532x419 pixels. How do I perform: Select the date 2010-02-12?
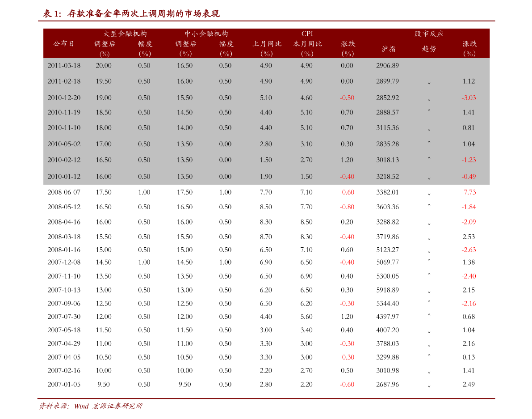click(x=64, y=160)
